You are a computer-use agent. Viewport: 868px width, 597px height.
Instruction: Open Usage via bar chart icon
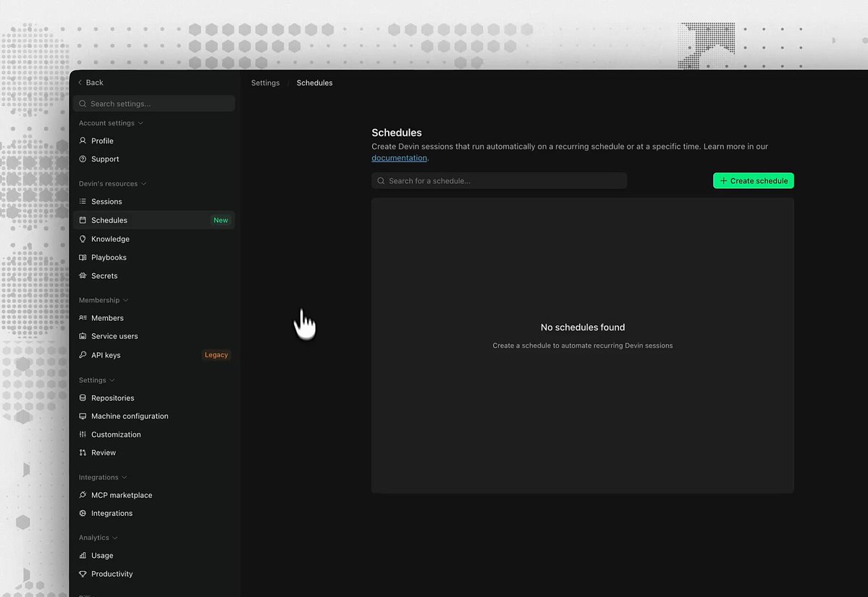pos(83,556)
